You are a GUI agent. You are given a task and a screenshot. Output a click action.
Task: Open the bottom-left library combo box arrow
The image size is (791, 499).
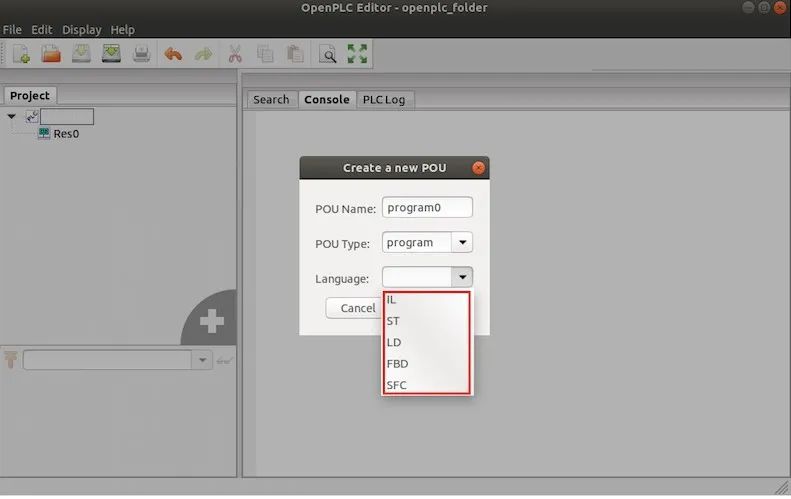click(x=202, y=360)
